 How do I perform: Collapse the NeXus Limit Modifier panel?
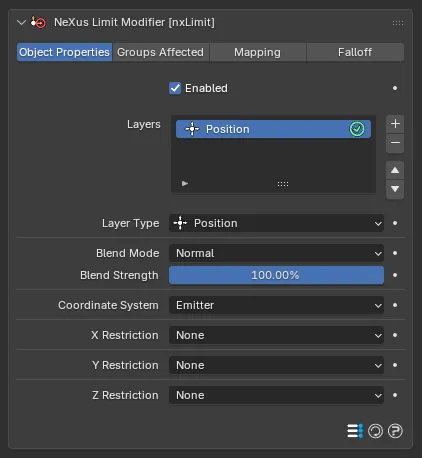click(x=21, y=23)
